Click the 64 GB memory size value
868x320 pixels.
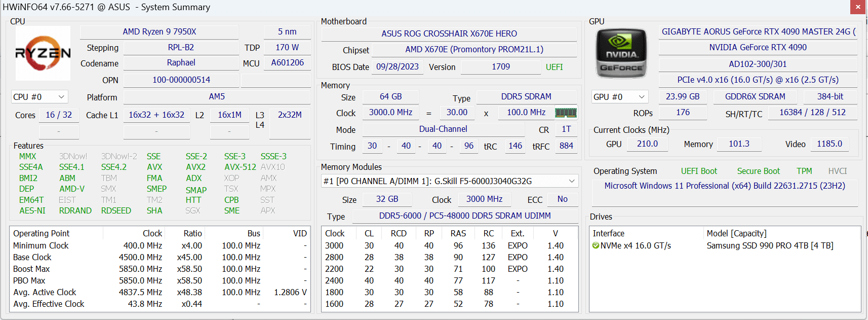pyautogui.click(x=390, y=96)
